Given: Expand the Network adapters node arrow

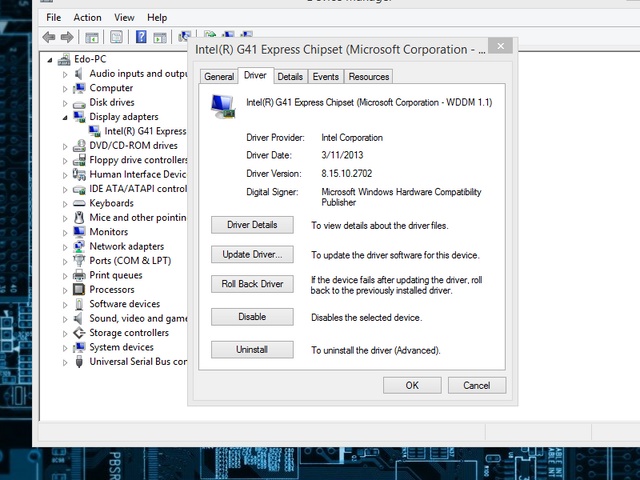Looking at the screenshot, I should point(65,247).
